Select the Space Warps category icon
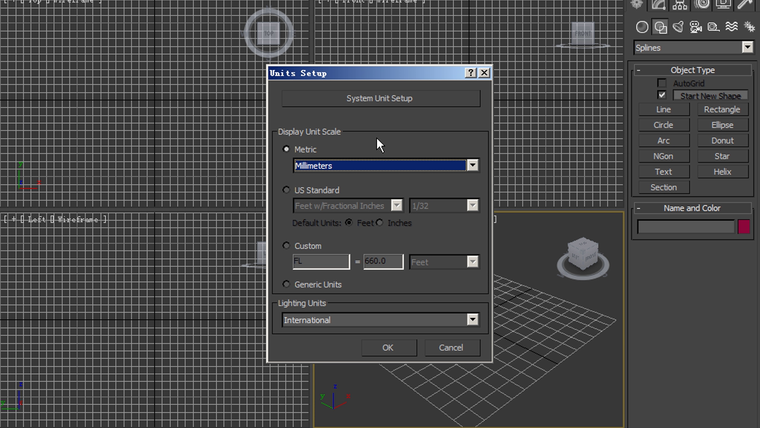760x428 pixels. click(731, 27)
